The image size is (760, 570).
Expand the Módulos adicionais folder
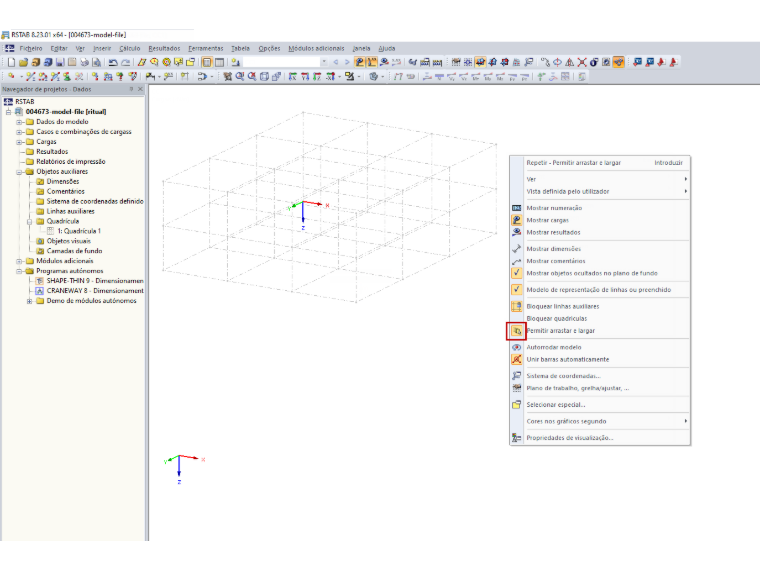coord(19,261)
